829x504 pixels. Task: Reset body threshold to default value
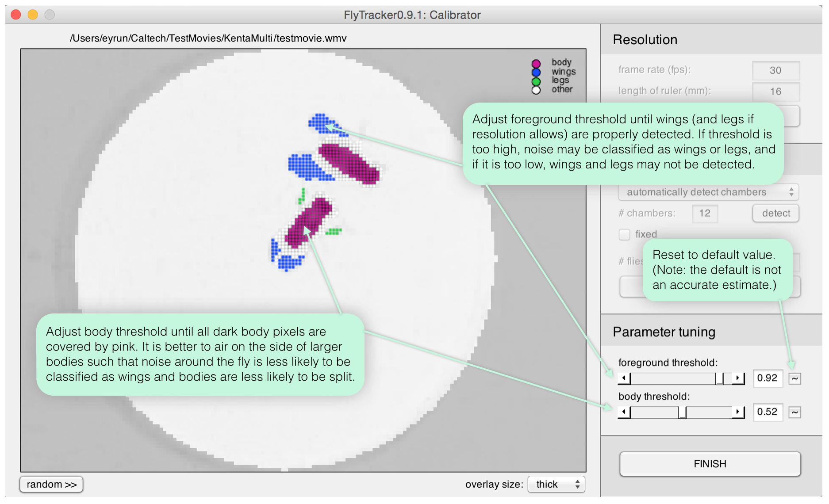pyautogui.click(x=794, y=412)
